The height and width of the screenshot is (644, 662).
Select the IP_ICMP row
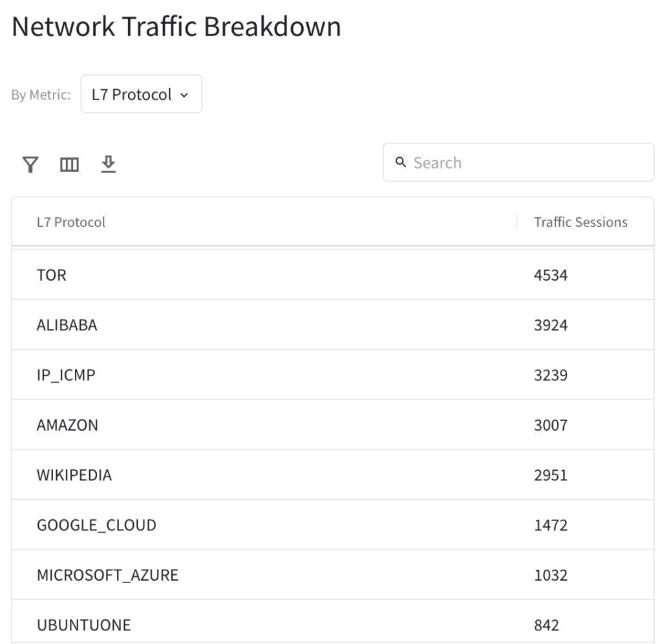[x=333, y=375]
